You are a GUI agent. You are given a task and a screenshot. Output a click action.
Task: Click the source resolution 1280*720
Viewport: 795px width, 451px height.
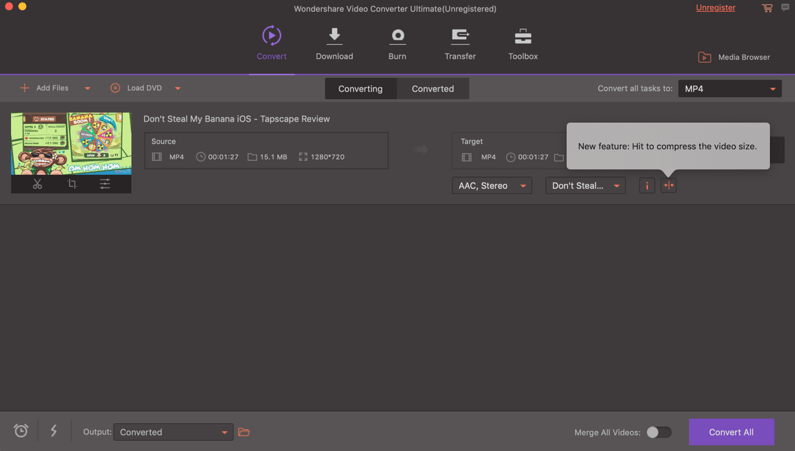(x=328, y=157)
